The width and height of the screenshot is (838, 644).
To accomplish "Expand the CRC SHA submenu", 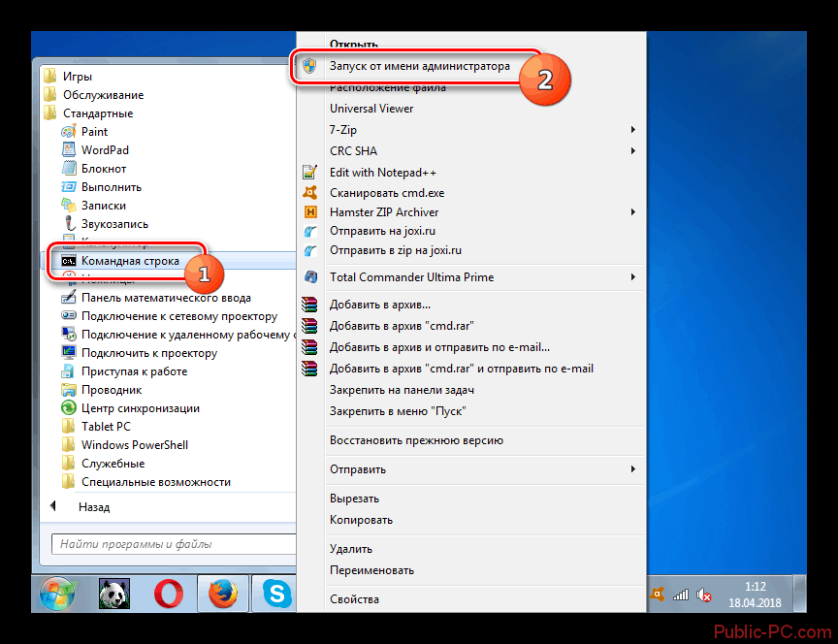I will tap(353, 151).
